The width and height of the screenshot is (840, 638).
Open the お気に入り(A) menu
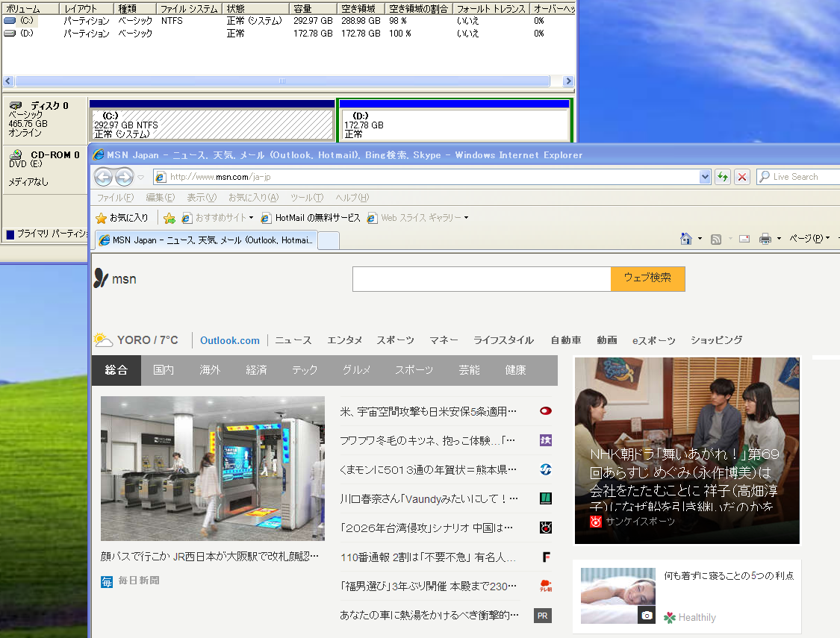tap(253, 198)
